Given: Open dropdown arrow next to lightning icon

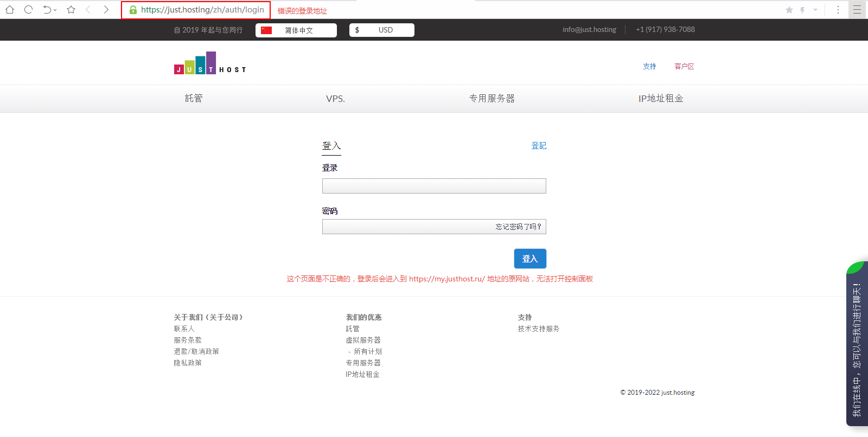Looking at the screenshot, I should click(x=815, y=10).
